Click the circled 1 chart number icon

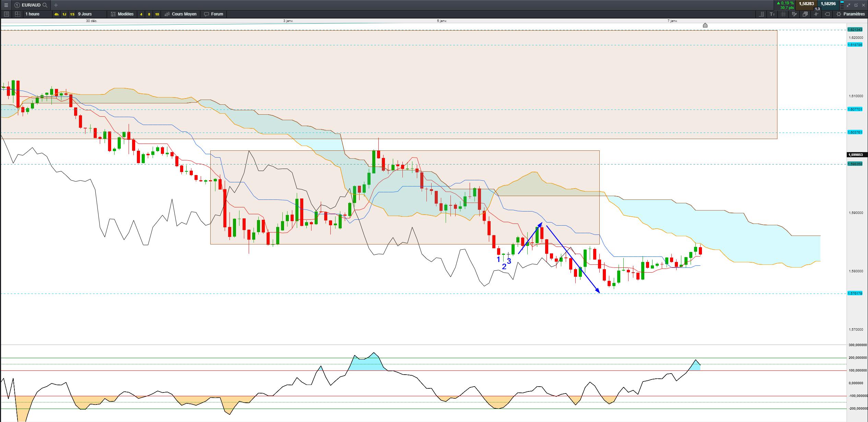(x=17, y=5)
